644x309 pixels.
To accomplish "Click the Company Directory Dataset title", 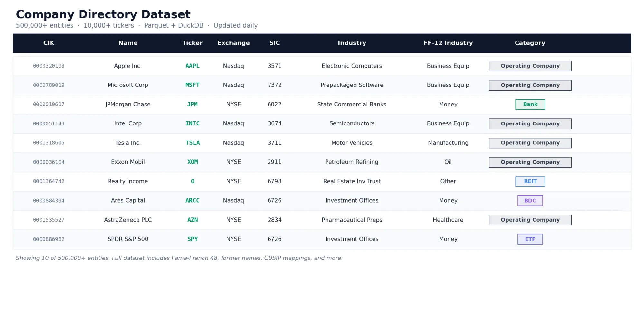I will pos(103,14).
